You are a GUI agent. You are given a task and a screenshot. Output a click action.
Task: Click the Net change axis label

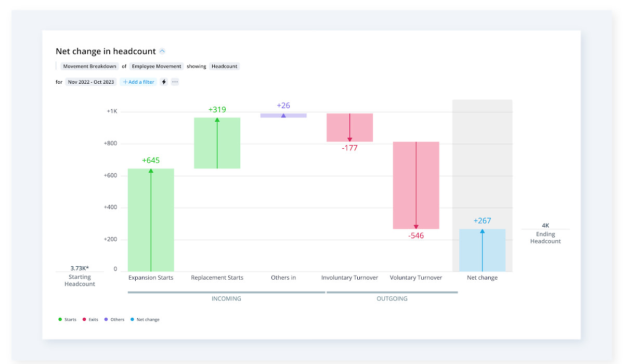pyautogui.click(x=482, y=278)
